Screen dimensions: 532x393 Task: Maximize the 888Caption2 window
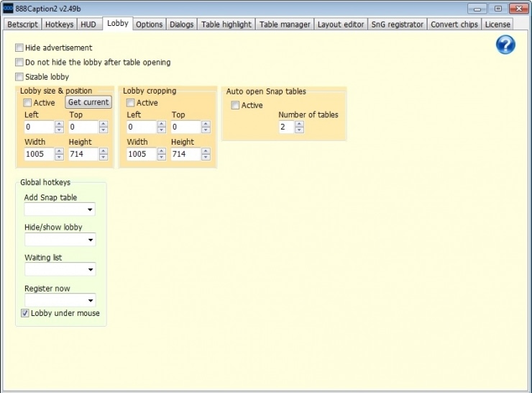497,9
